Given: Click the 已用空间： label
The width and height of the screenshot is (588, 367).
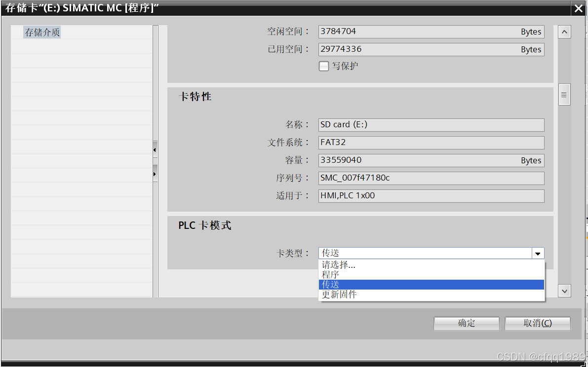Looking at the screenshot, I should point(288,49).
